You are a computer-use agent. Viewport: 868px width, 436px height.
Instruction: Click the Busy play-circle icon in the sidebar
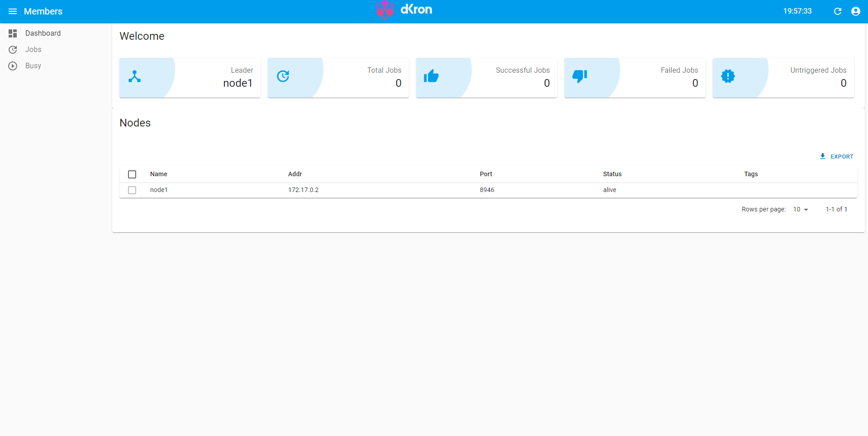coord(13,66)
